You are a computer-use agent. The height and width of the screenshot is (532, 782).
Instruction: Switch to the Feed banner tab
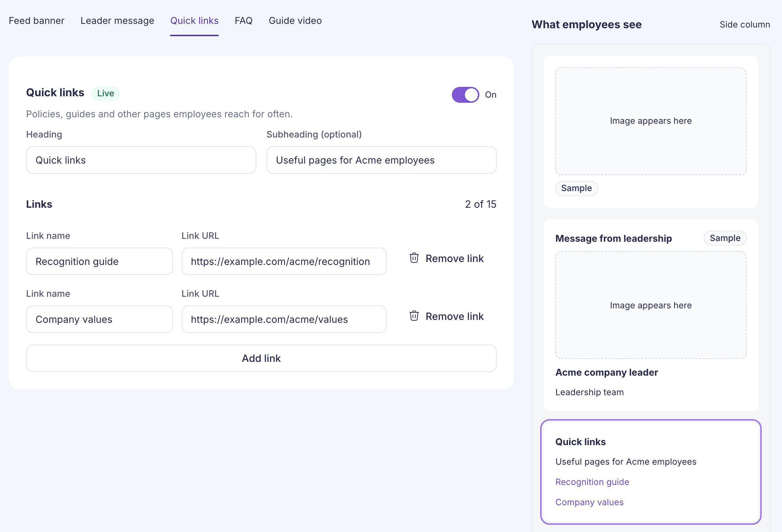pos(37,21)
